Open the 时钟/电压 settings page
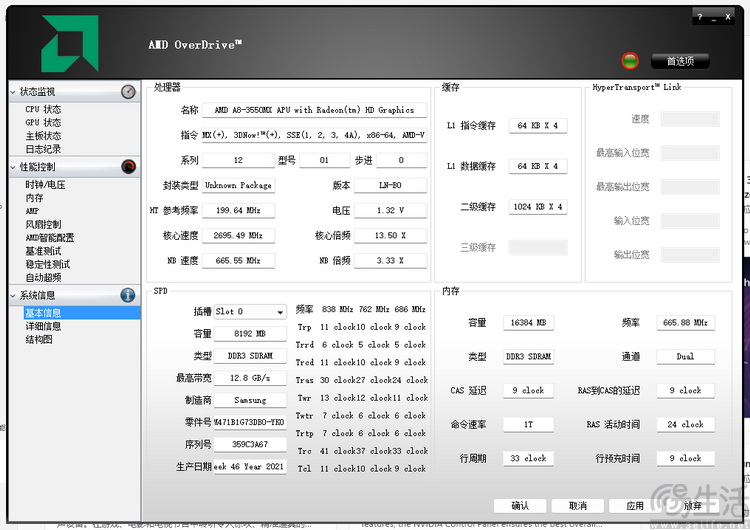The image size is (750, 530). click(x=45, y=185)
